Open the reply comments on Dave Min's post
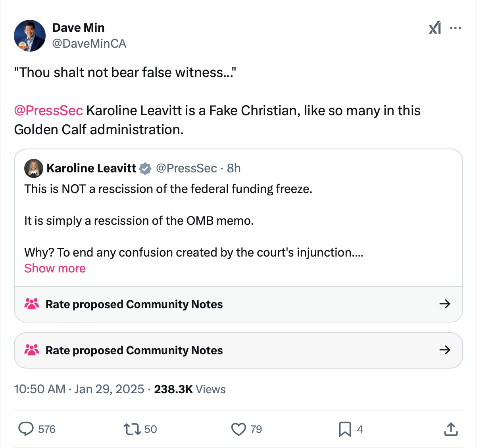Viewport: 477px width, 448px height. coord(26,429)
